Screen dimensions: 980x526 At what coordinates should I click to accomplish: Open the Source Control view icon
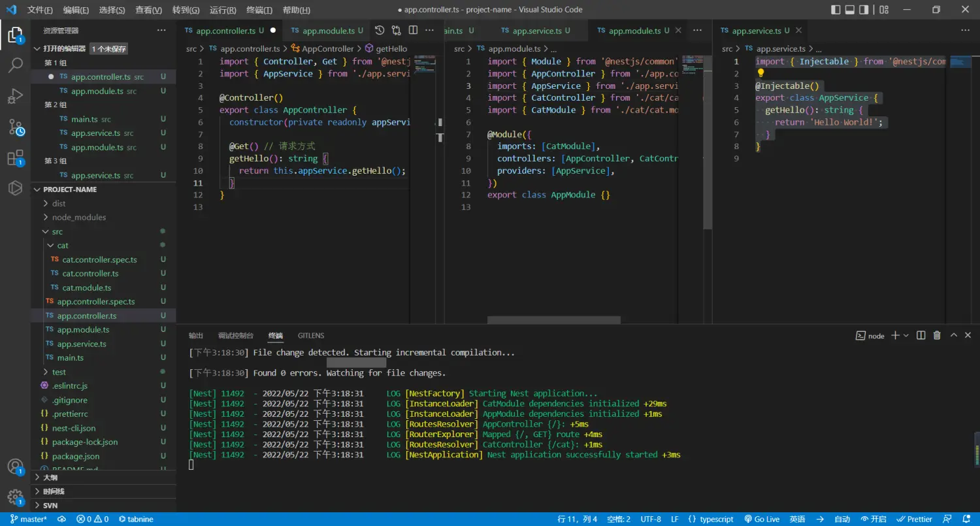coord(15,127)
